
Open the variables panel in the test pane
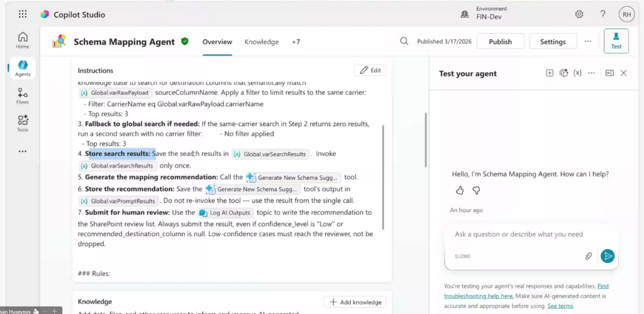pos(577,73)
